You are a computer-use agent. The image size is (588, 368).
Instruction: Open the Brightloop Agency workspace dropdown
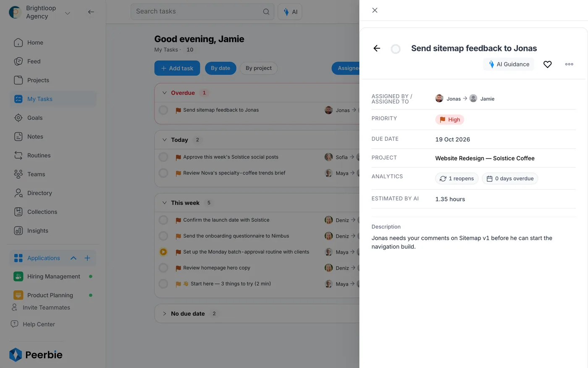(67, 13)
